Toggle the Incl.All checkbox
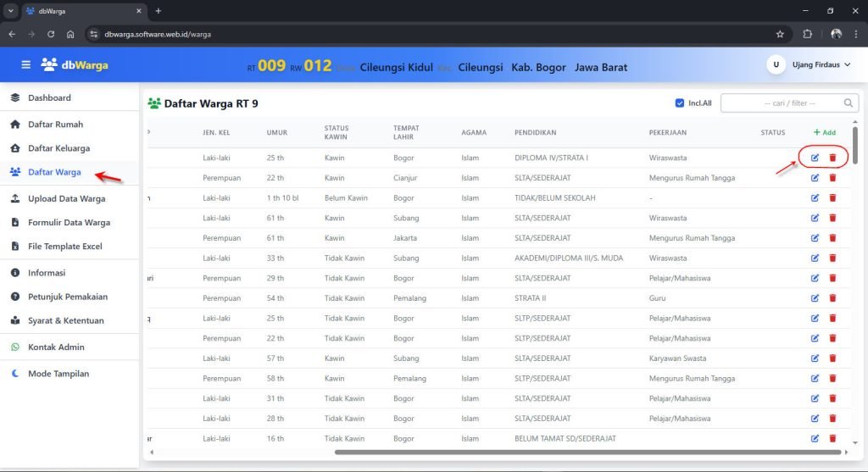The height and width of the screenshot is (472, 868). (x=680, y=103)
